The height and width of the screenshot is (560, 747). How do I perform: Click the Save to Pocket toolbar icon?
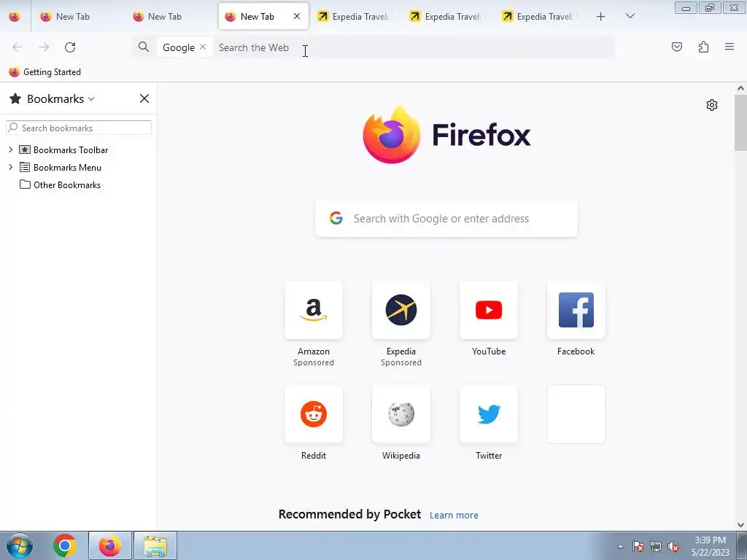[676, 47]
